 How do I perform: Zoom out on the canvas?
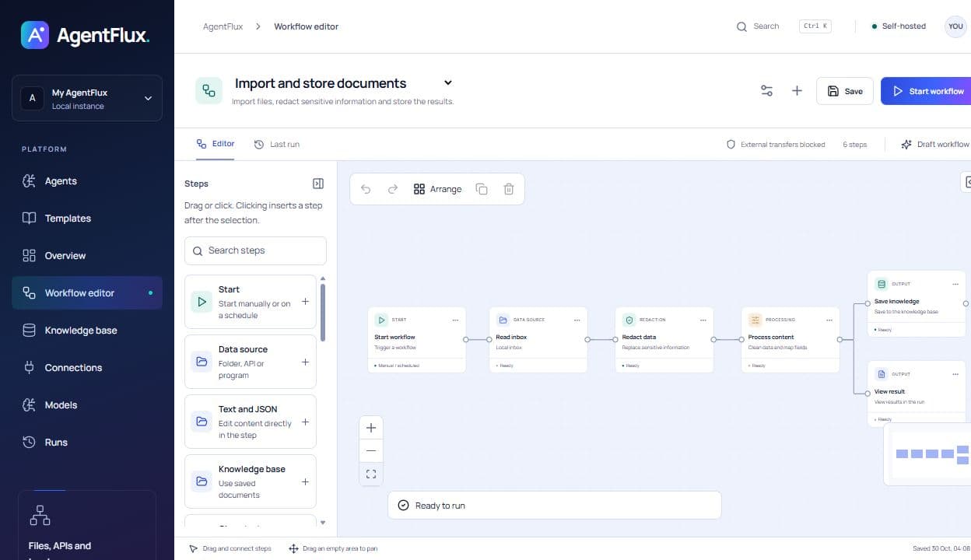[371, 450]
